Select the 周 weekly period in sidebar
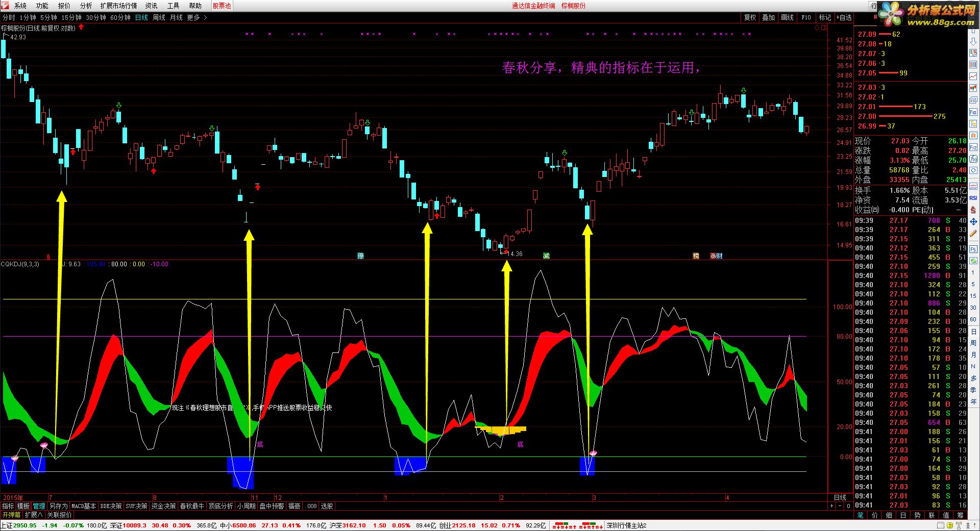This screenshot has width=980, height=531. pos(973,343)
